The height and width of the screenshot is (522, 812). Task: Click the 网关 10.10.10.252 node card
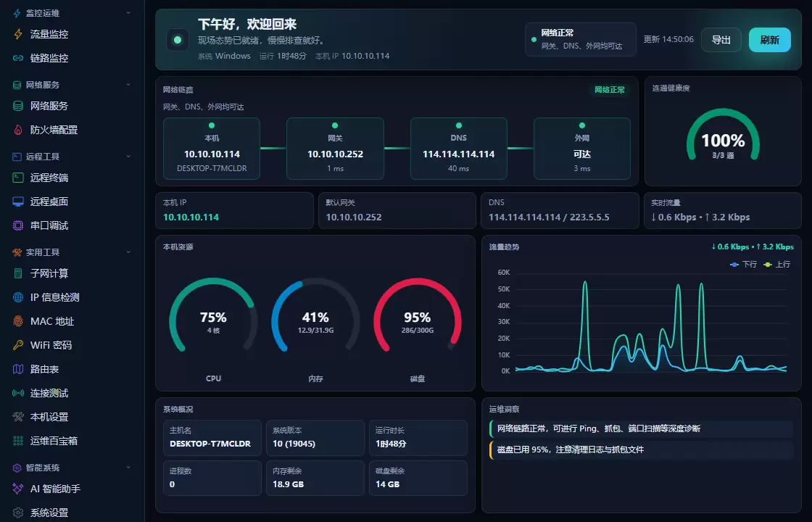click(335, 149)
